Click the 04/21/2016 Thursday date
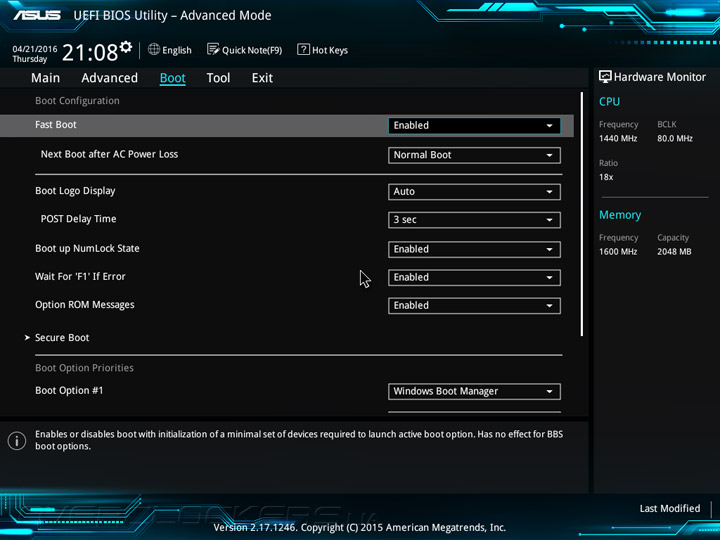This screenshot has width=720, height=540. 34,54
